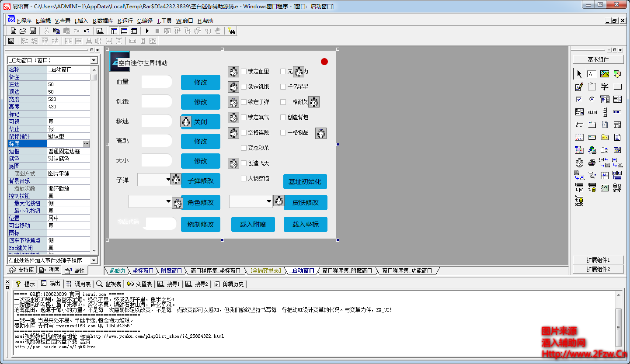630x364 pixels.
Task: Open the combo box beside 角色修改
Action: 168,201
